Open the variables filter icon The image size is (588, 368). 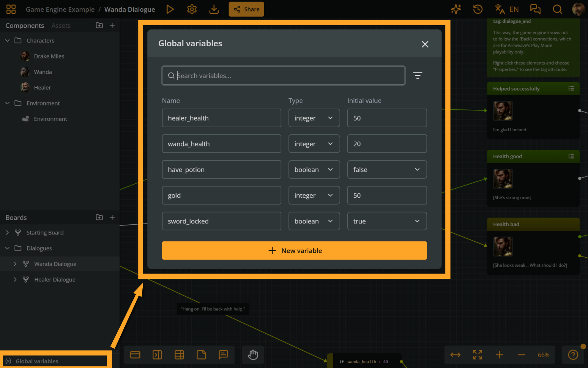(417, 75)
